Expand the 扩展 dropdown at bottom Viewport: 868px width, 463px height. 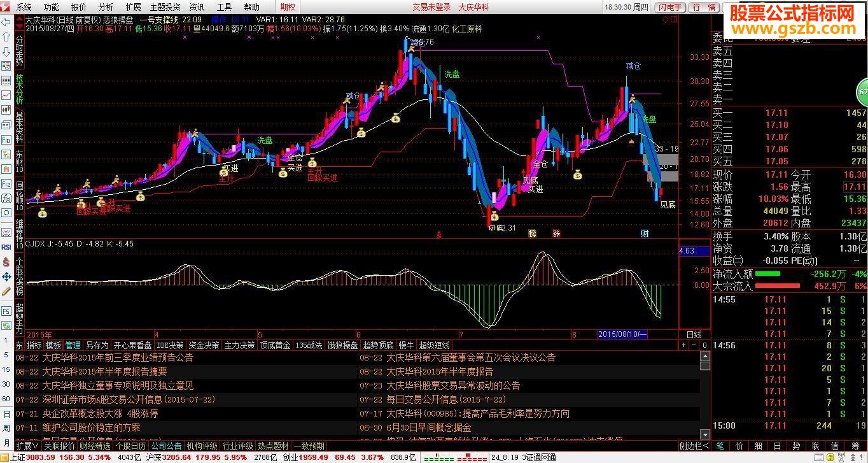[28, 446]
